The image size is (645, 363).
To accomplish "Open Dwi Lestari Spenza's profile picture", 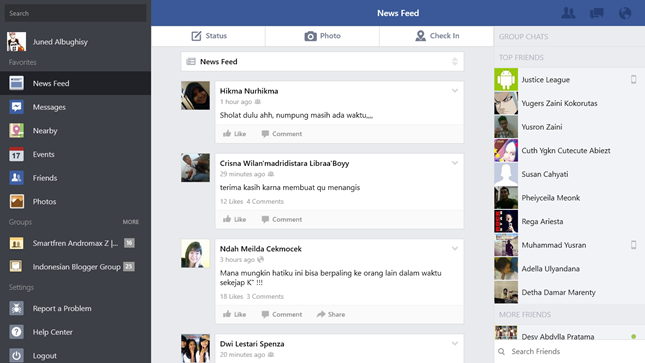I will 195,349.
